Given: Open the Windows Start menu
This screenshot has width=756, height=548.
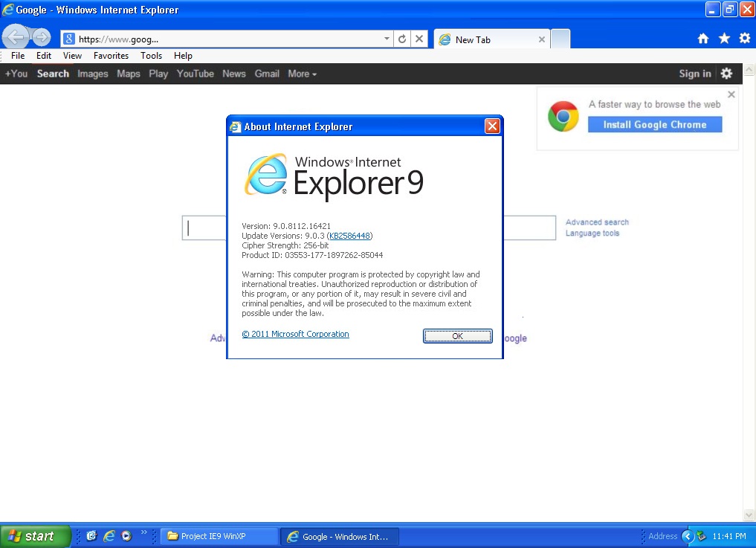Looking at the screenshot, I should coord(35,536).
